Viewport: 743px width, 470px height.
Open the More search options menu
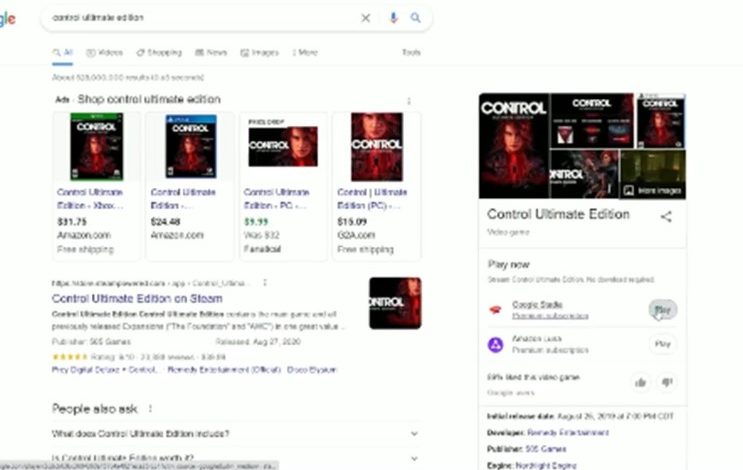click(305, 53)
